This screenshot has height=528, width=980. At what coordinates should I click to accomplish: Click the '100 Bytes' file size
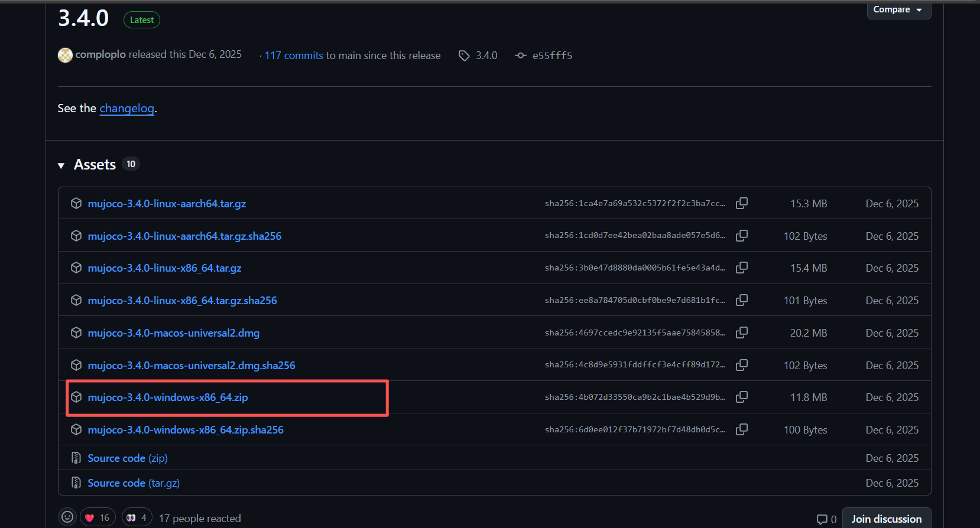point(805,430)
